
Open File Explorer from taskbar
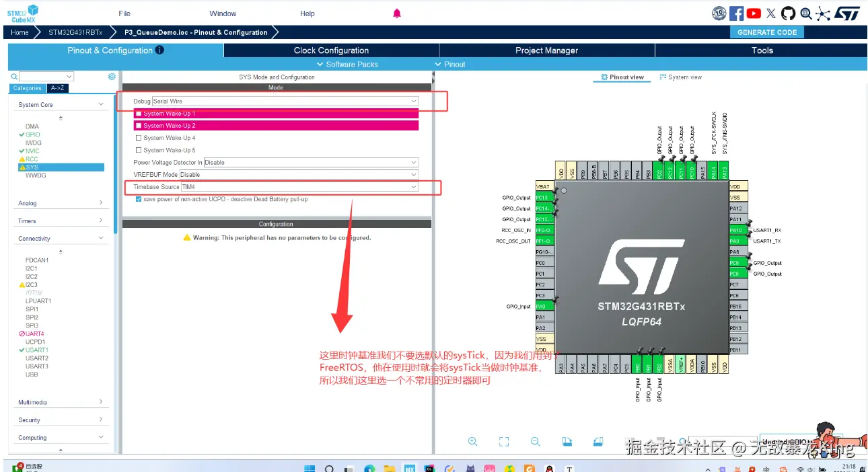[x=389, y=468]
